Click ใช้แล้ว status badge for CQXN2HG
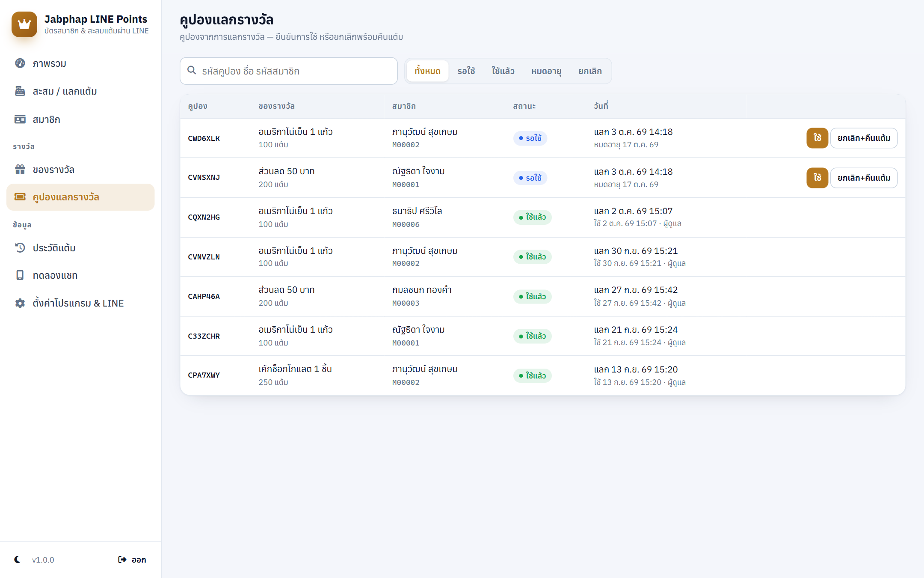Viewport: 924px width, 578px height. click(533, 217)
